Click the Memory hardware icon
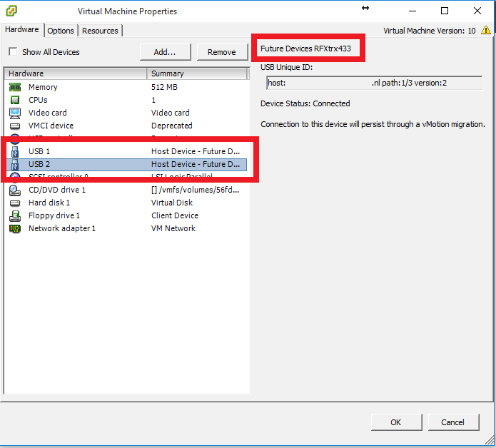Viewport: 496px width, 448px height. pos(15,87)
